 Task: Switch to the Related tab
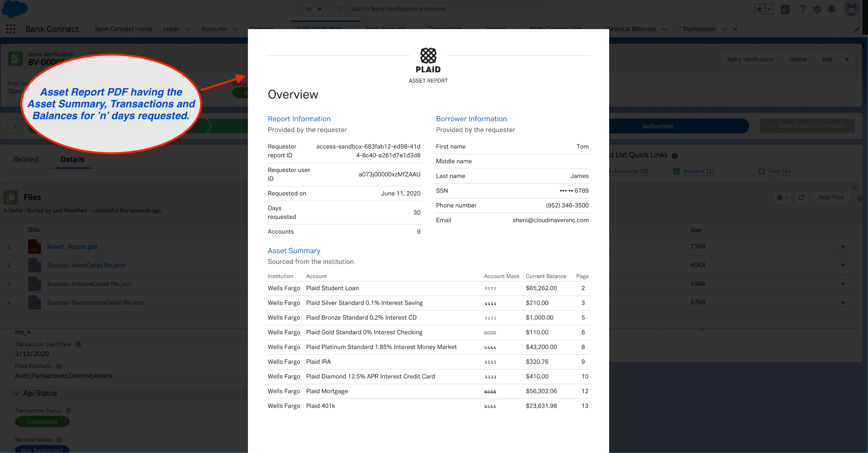(26, 159)
